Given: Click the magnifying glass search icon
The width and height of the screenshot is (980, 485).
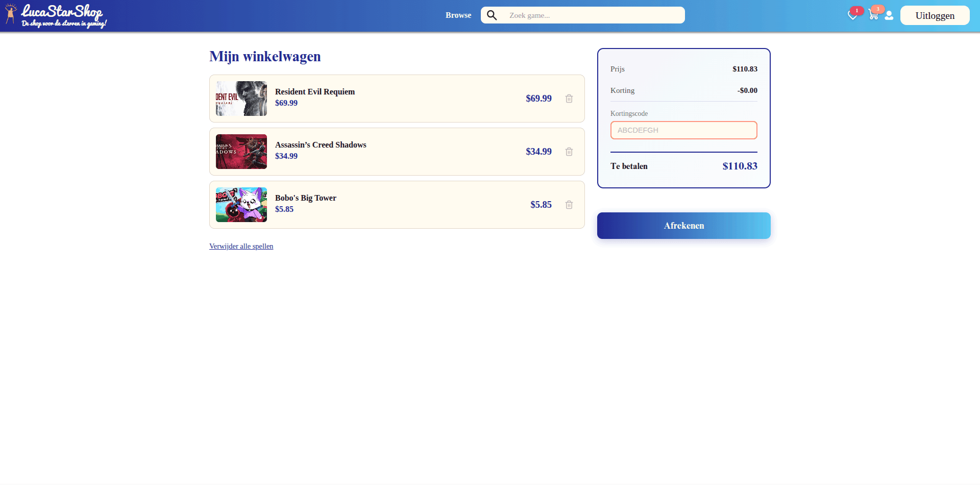Looking at the screenshot, I should pos(492,15).
